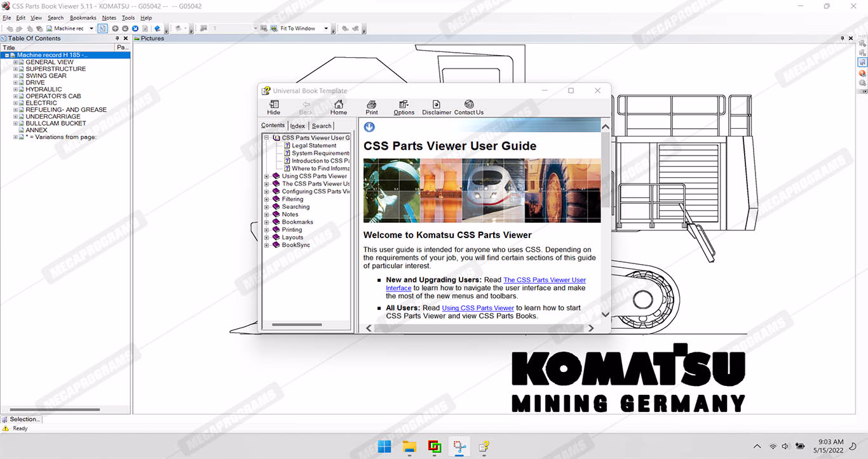
Task: Toggle pin on Table Of Contents panel
Action: pos(118,39)
